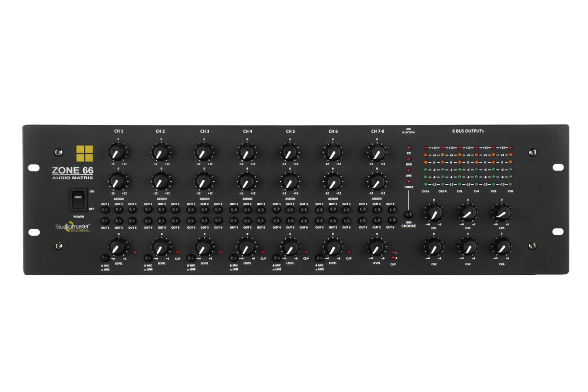The image size is (588, 392).
Task: Click the CH 7-8 L clip LED
Action: pos(392,252)
